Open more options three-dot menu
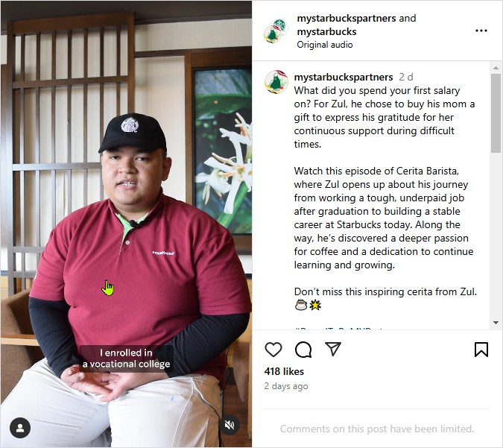The height and width of the screenshot is (448, 503). (481, 31)
